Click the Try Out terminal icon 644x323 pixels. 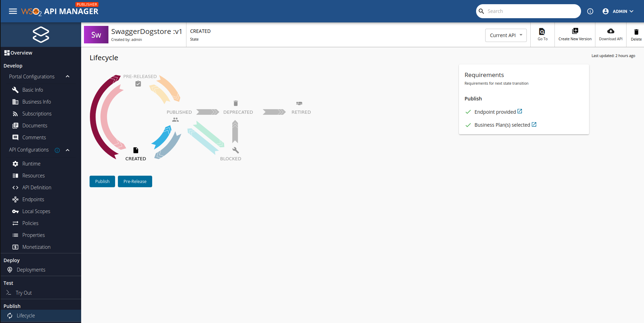pos(9,293)
